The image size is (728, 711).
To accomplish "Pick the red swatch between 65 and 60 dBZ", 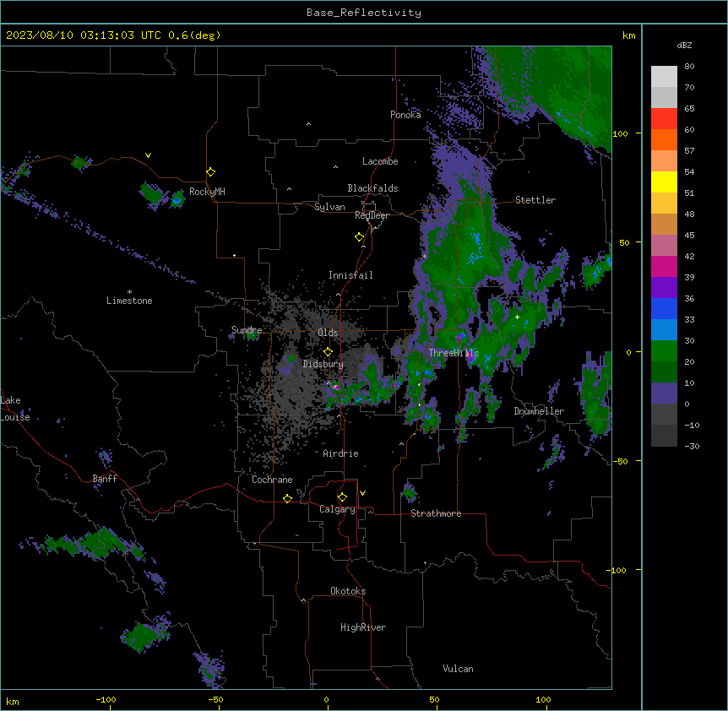I will [664, 119].
